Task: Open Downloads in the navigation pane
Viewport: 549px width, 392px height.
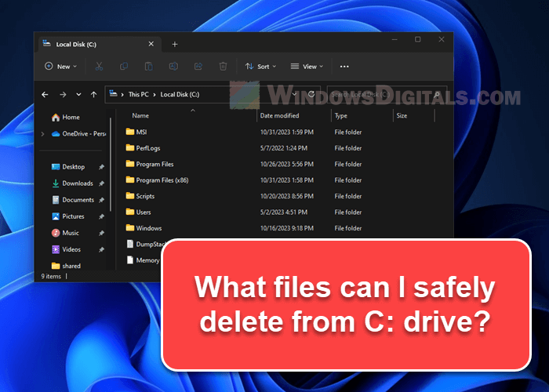Action: pos(72,183)
